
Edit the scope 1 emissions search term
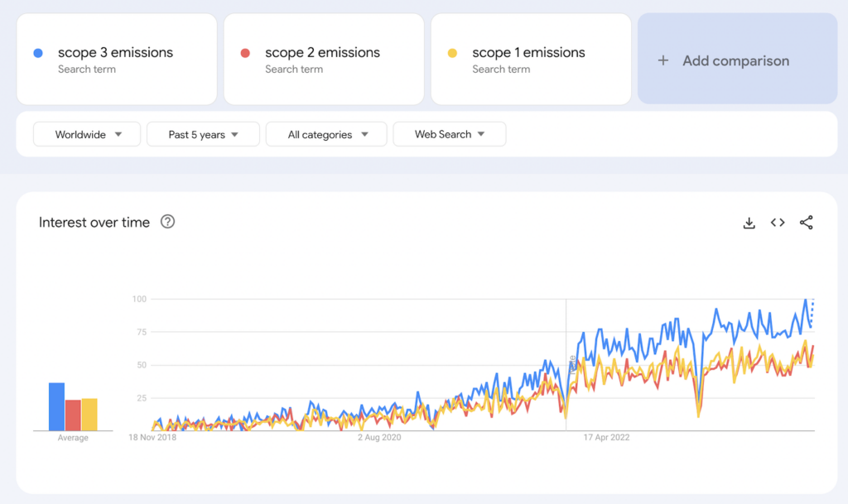pyautogui.click(x=528, y=53)
